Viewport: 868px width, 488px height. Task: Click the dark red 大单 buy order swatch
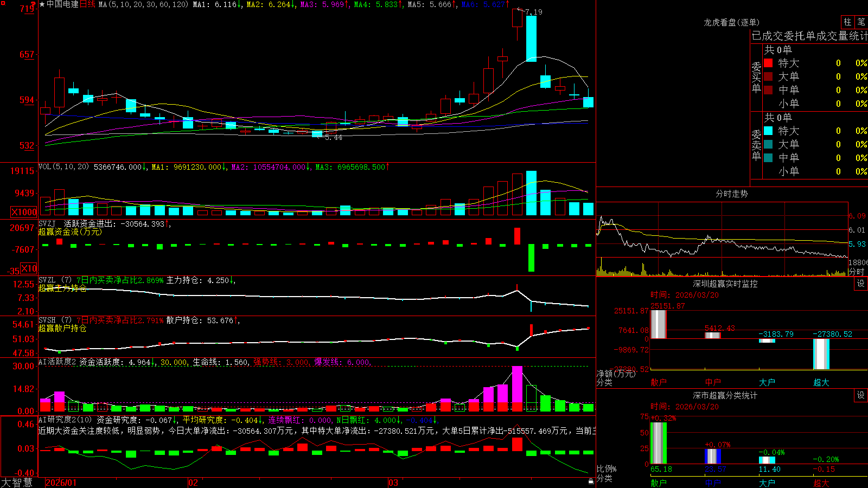pyautogui.click(x=768, y=76)
